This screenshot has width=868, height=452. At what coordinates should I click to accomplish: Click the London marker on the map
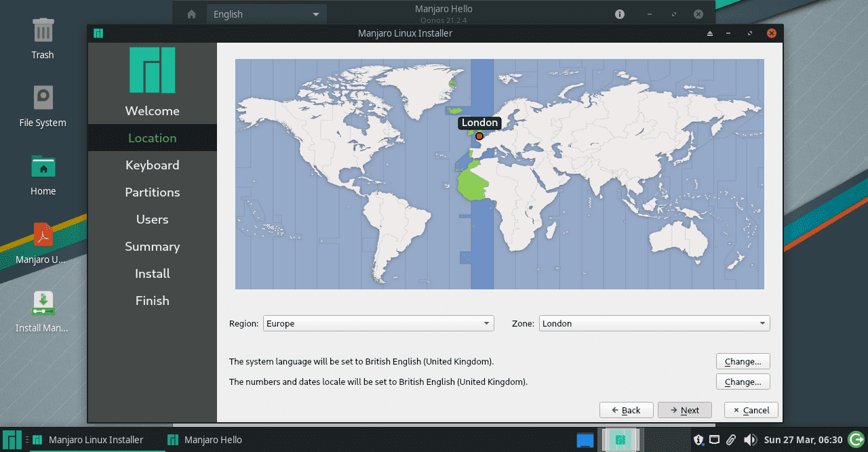click(479, 136)
